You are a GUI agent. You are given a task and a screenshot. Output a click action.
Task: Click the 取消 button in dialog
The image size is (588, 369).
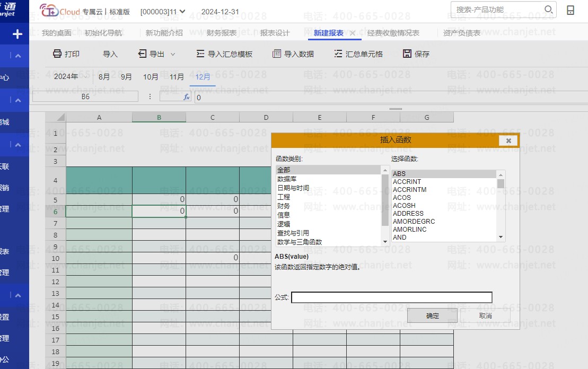485,315
